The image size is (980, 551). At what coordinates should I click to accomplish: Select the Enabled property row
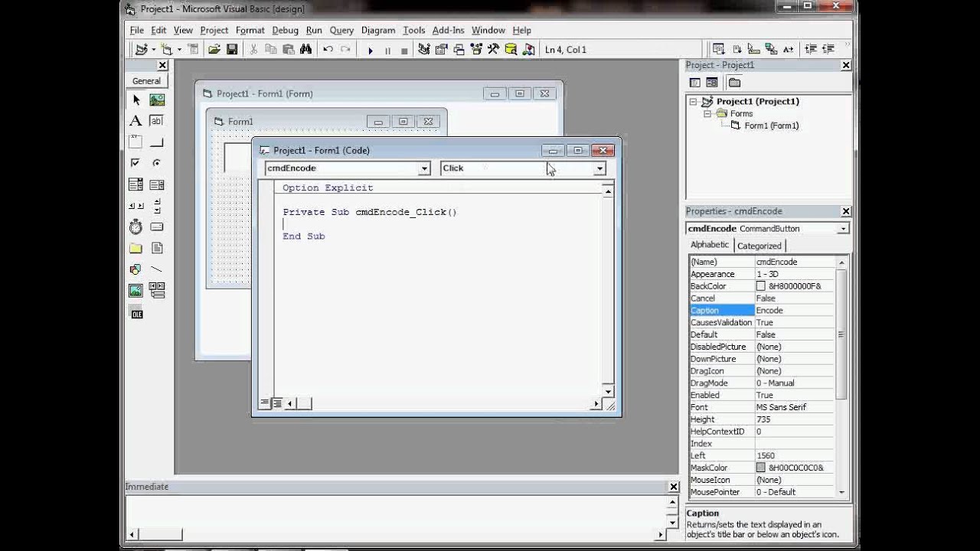pos(762,395)
